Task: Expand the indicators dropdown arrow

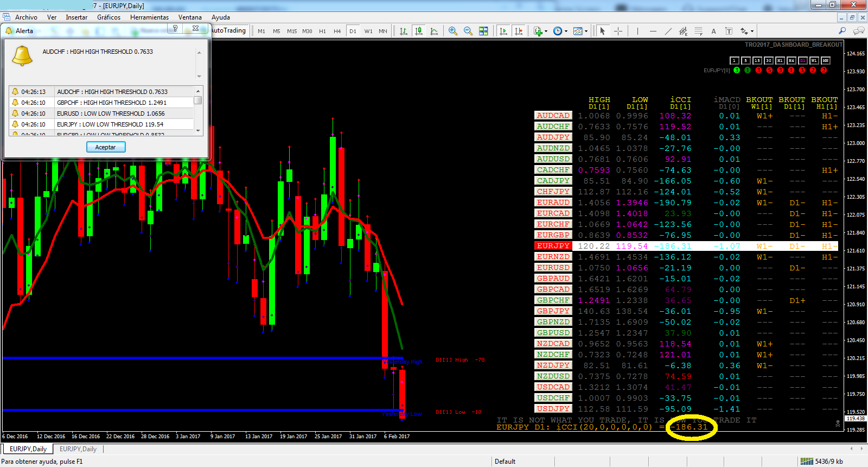Action: coord(546,31)
